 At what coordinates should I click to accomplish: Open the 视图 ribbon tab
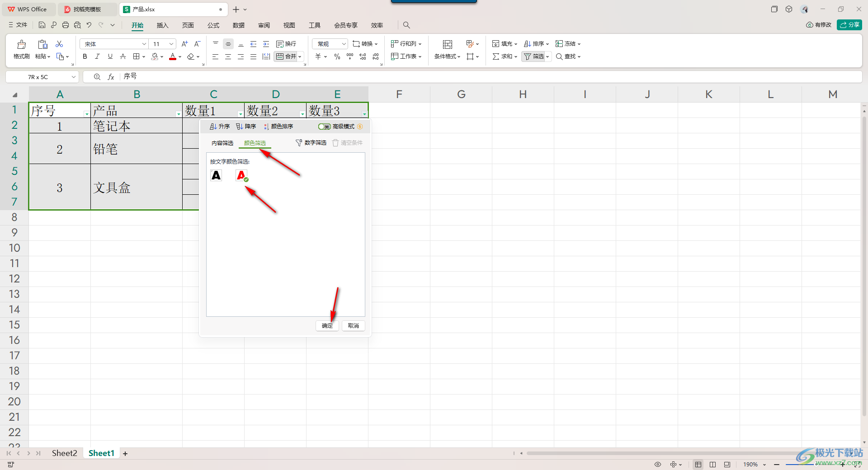[289, 25]
